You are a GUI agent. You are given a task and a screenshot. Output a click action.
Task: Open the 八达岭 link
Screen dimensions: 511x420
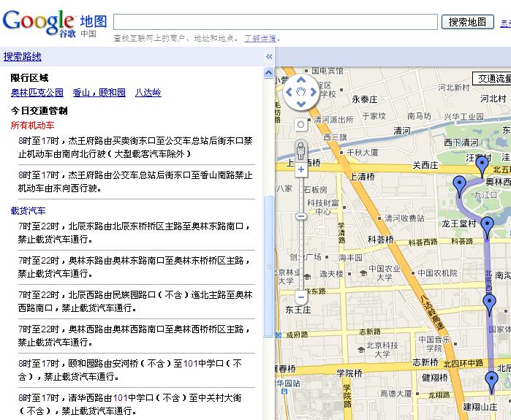click(148, 93)
